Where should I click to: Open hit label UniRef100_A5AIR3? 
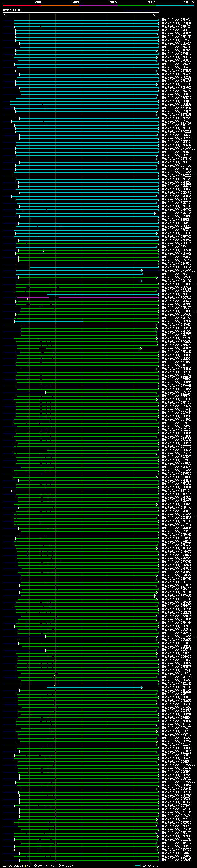click(x=177, y=281)
